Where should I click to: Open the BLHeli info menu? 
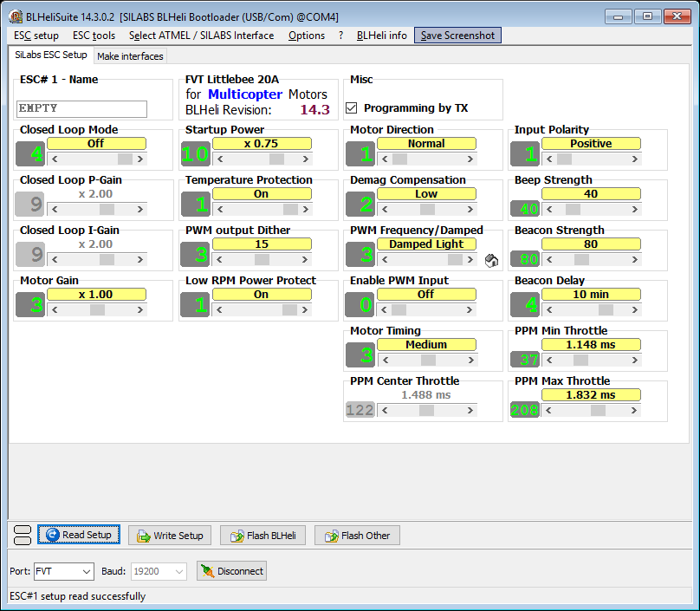coord(382,36)
